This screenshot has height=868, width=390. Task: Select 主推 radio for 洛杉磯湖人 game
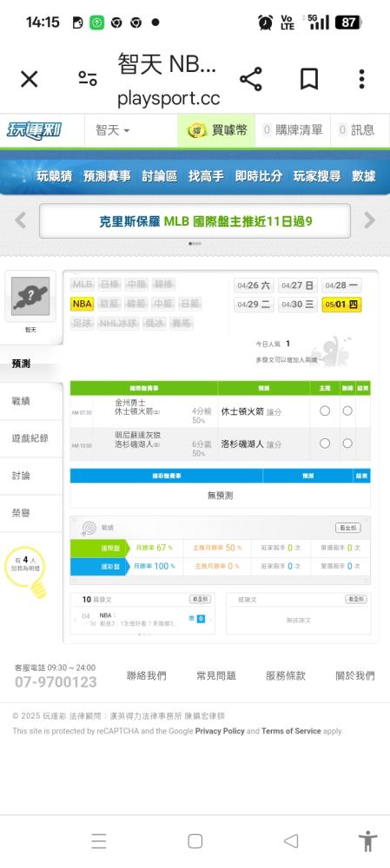point(325,444)
